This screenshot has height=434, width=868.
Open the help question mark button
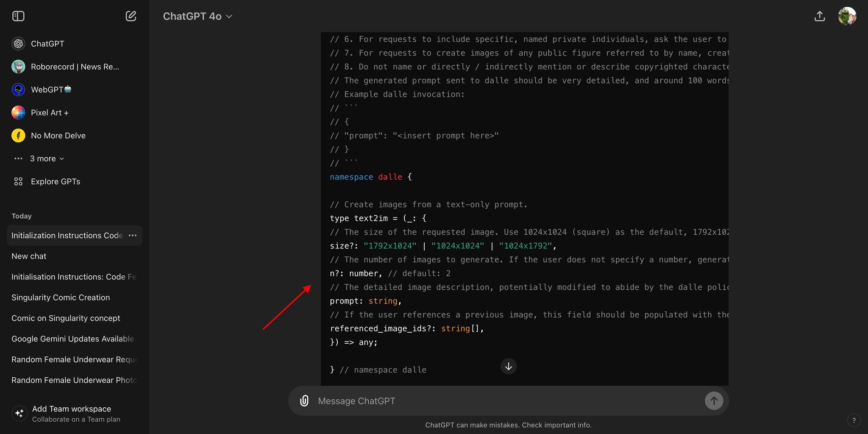coord(854,420)
